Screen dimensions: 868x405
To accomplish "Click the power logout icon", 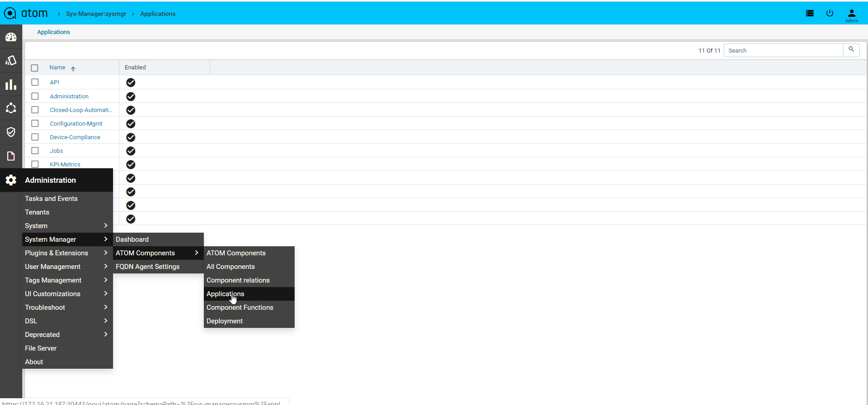I will [829, 13].
